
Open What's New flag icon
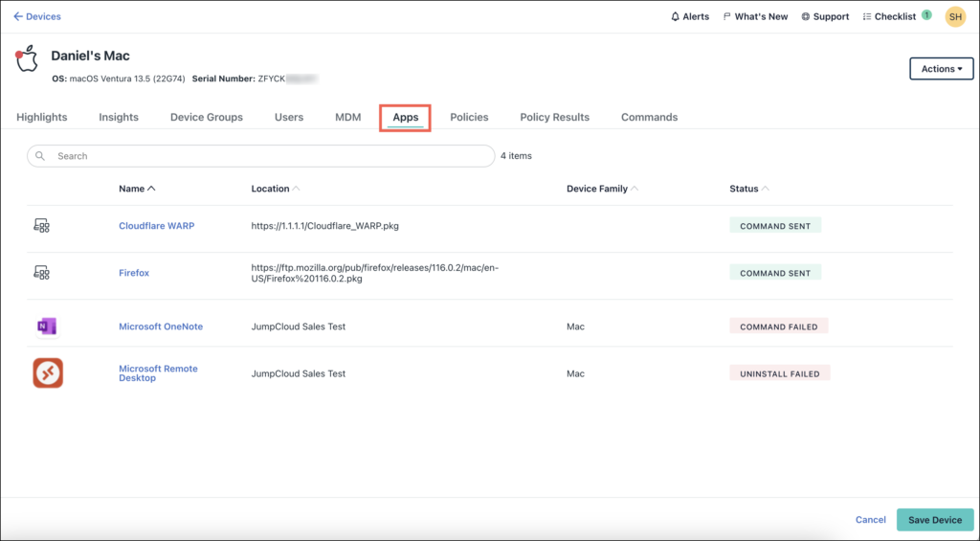click(x=727, y=16)
